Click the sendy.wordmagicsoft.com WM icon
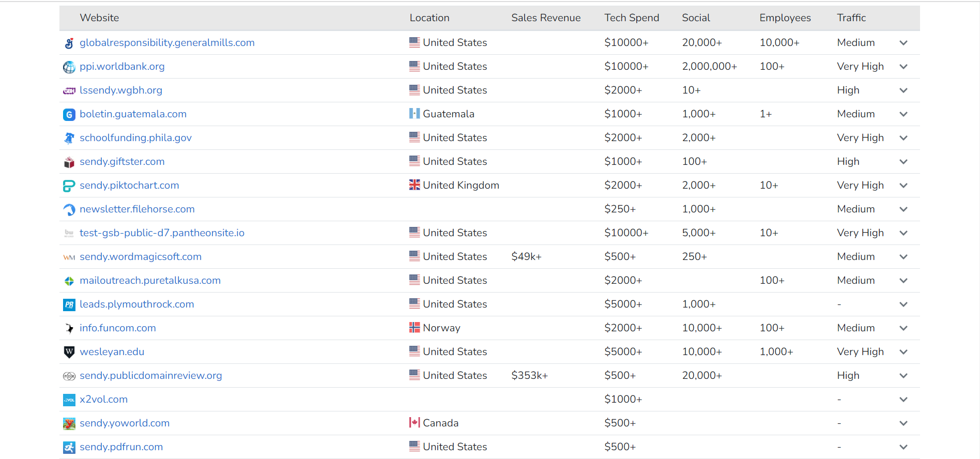The image size is (980, 459). (x=69, y=257)
